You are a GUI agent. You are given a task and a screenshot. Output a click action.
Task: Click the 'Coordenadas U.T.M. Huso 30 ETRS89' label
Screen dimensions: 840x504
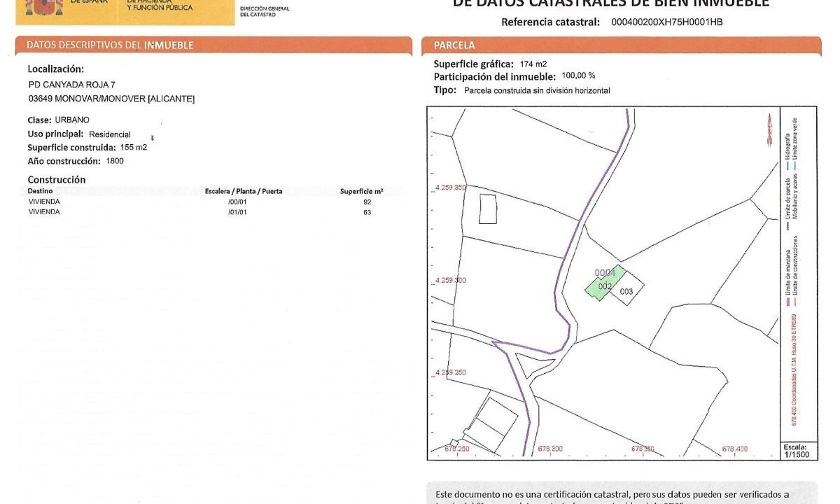(794, 370)
